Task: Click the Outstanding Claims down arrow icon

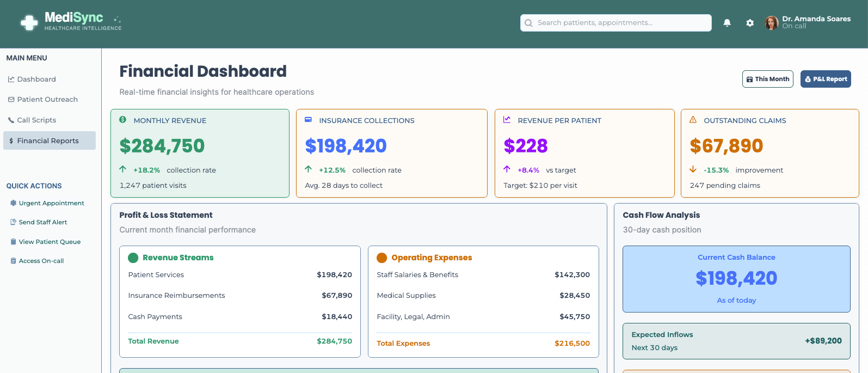Action: pyautogui.click(x=693, y=169)
